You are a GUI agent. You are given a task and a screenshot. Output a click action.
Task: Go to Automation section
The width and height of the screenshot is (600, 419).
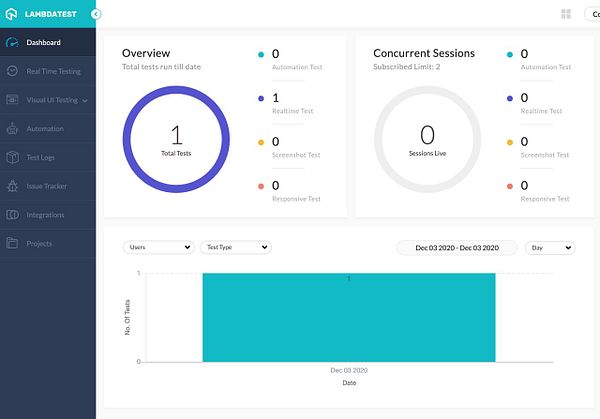[48, 129]
